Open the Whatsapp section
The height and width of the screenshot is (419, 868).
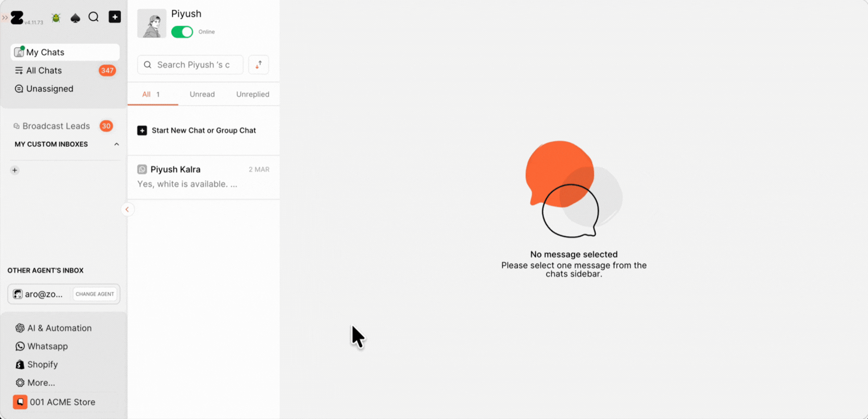(42, 346)
